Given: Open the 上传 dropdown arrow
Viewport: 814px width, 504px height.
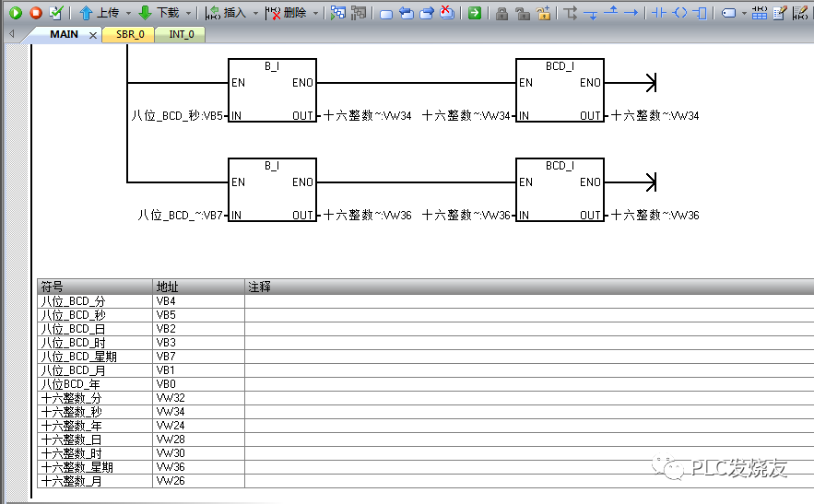Looking at the screenshot, I should (x=128, y=13).
